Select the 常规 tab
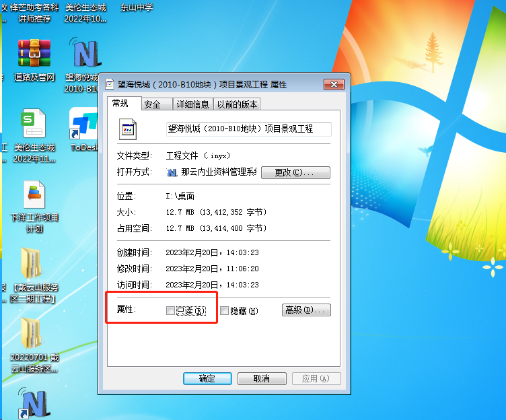 121,104
